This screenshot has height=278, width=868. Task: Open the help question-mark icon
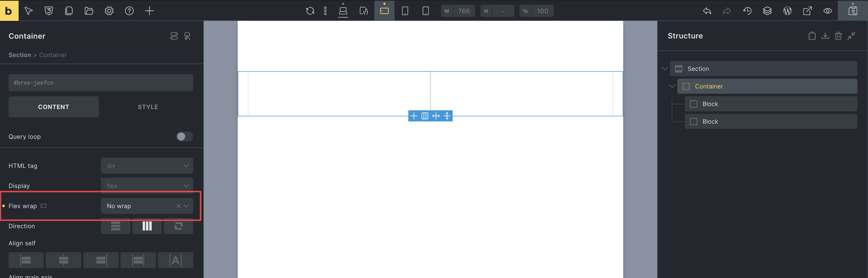pos(129,11)
